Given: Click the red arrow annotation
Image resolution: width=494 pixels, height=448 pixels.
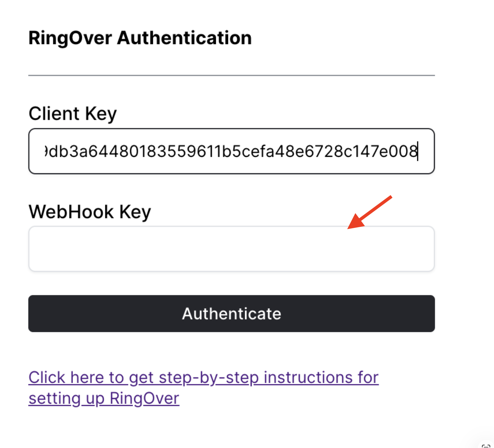Looking at the screenshot, I should point(369,212).
